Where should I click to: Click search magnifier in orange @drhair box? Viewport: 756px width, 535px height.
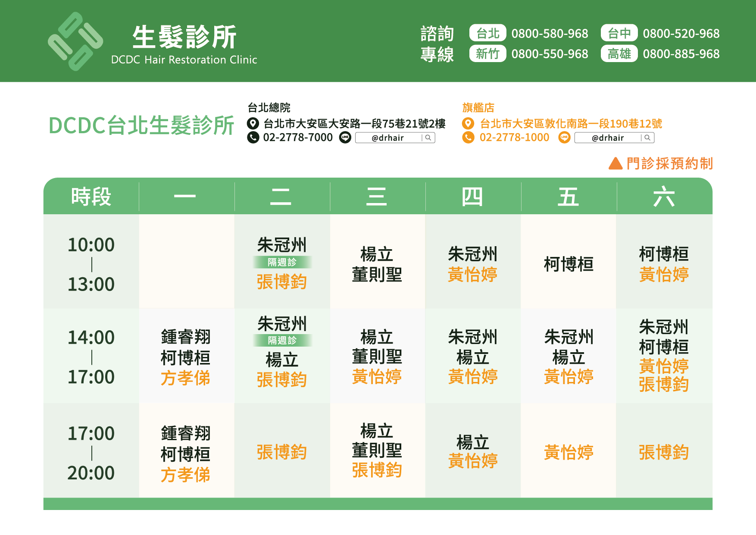647,138
